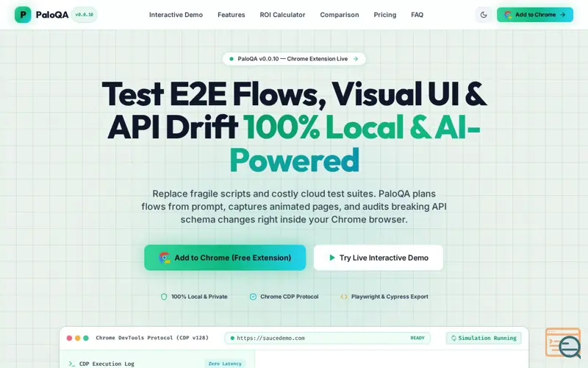Viewport: 588px width, 368px height.
Task: Click the Chrome CDP Protocol label
Action: pos(289,297)
